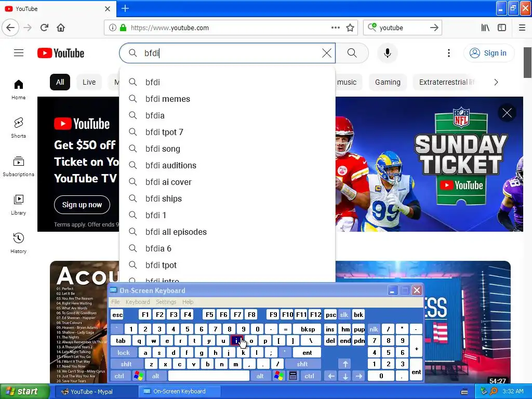Reload the page with refresh icon

click(45, 28)
